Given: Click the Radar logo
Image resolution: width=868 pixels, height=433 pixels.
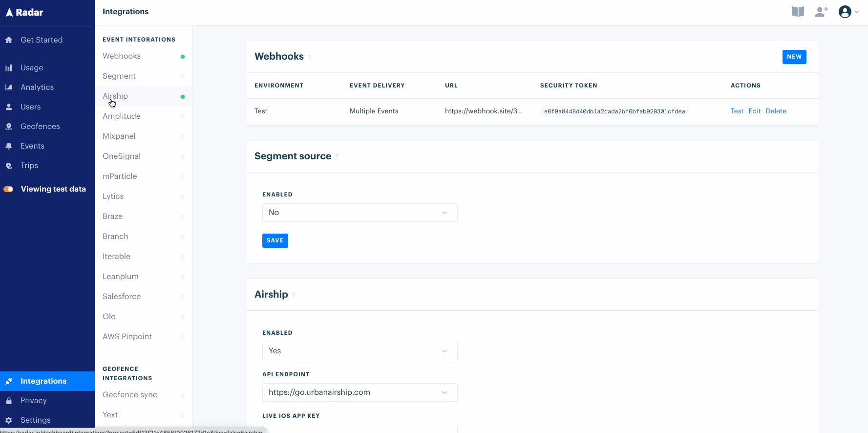Looking at the screenshot, I should tap(24, 12).
